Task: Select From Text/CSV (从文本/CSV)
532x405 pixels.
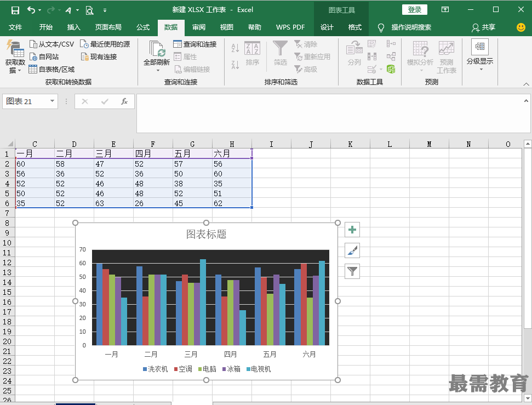Action: click(52, 44)
